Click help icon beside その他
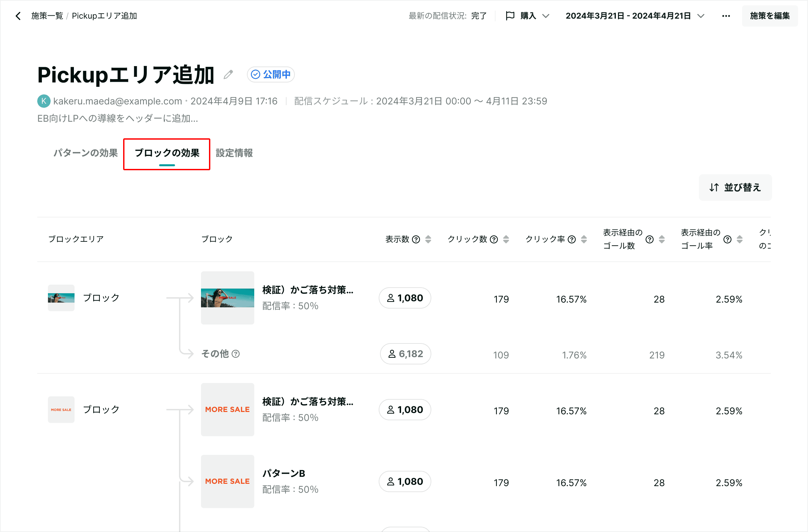808x532 pixels. click(236, 354)
